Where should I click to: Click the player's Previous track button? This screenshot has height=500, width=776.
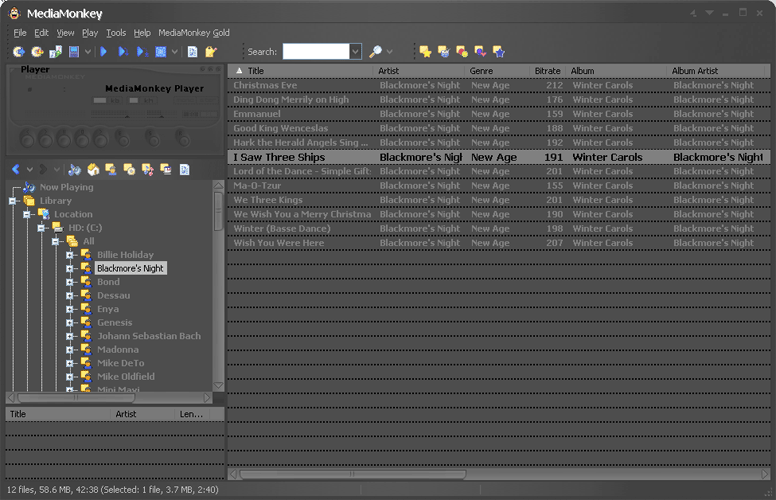[x=27, y=139]
